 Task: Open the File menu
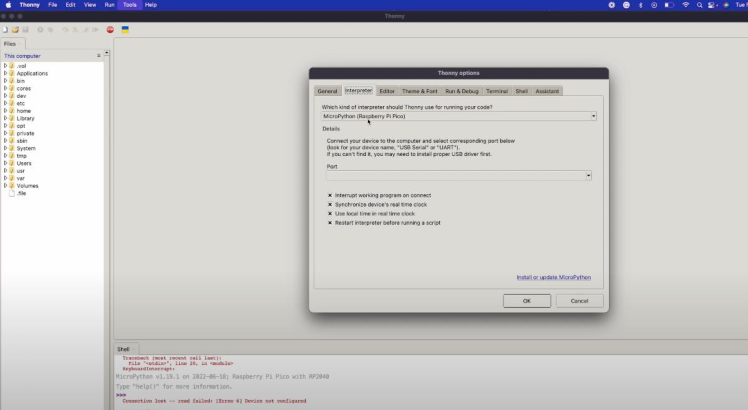click(x=52, y=5)
